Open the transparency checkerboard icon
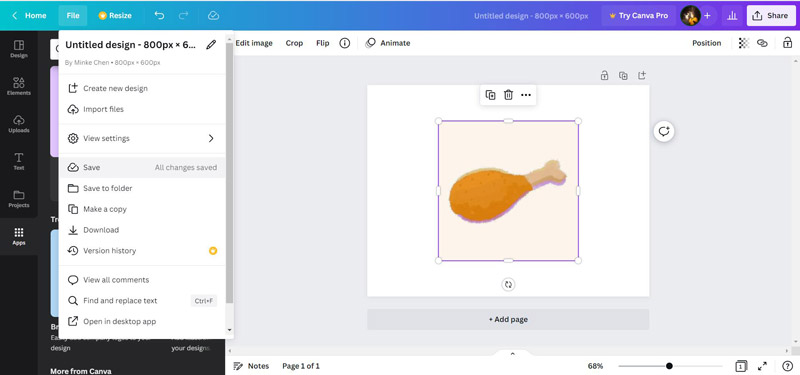This screenshot has width=800, height=375. pos(744,43)
